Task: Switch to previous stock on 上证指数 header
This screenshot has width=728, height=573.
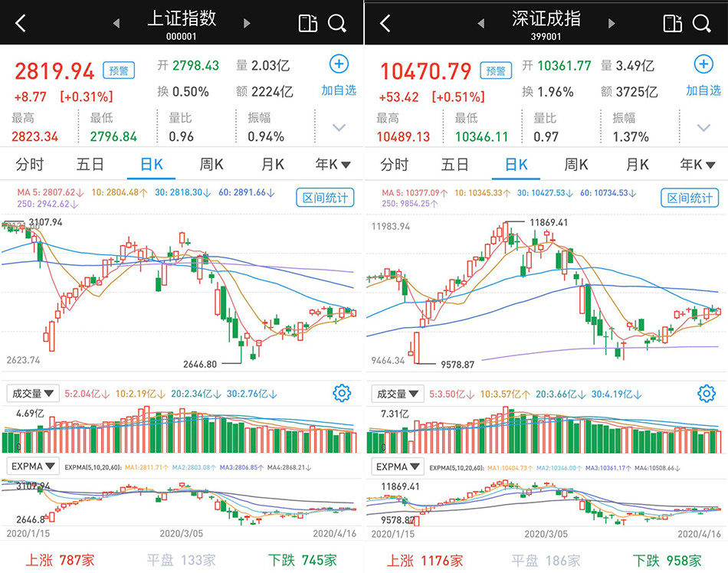Action: [x=116, y=23]
